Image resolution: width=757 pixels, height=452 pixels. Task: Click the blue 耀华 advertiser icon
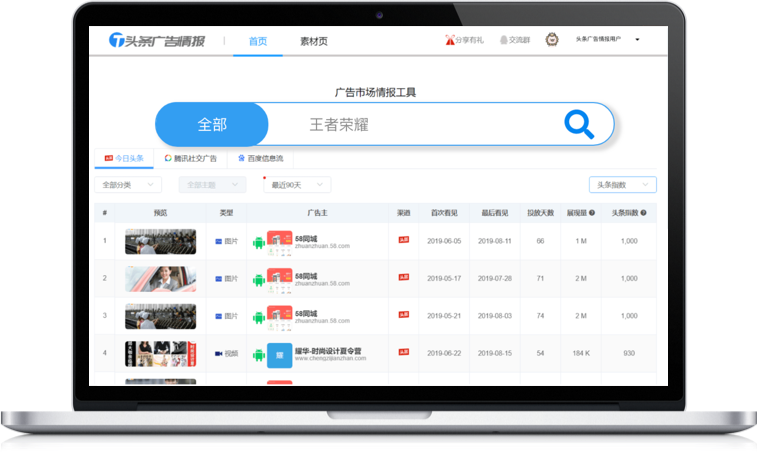click(x=280, y=355)
